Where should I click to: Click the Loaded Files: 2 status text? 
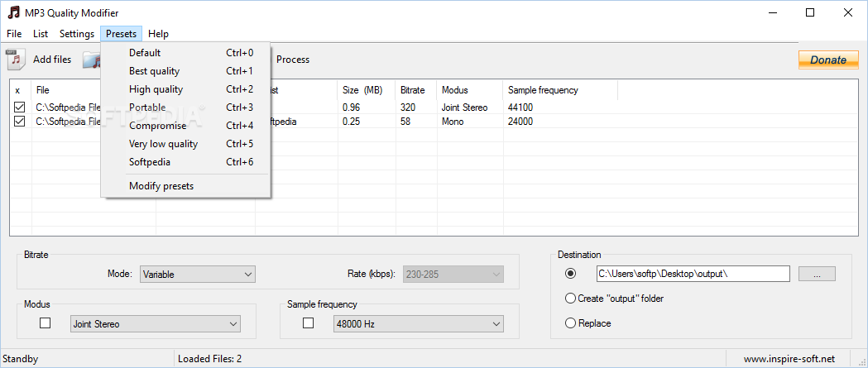[210, 359]
